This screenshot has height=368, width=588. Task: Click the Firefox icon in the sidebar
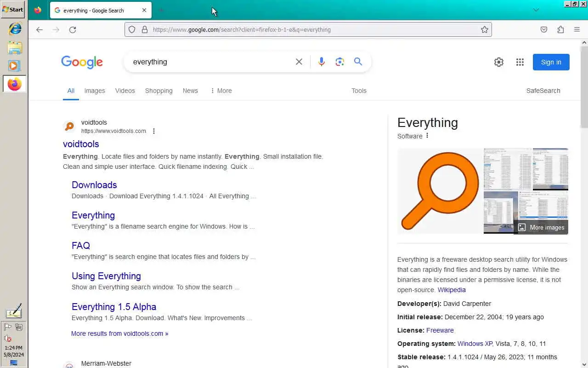[14, 84]
